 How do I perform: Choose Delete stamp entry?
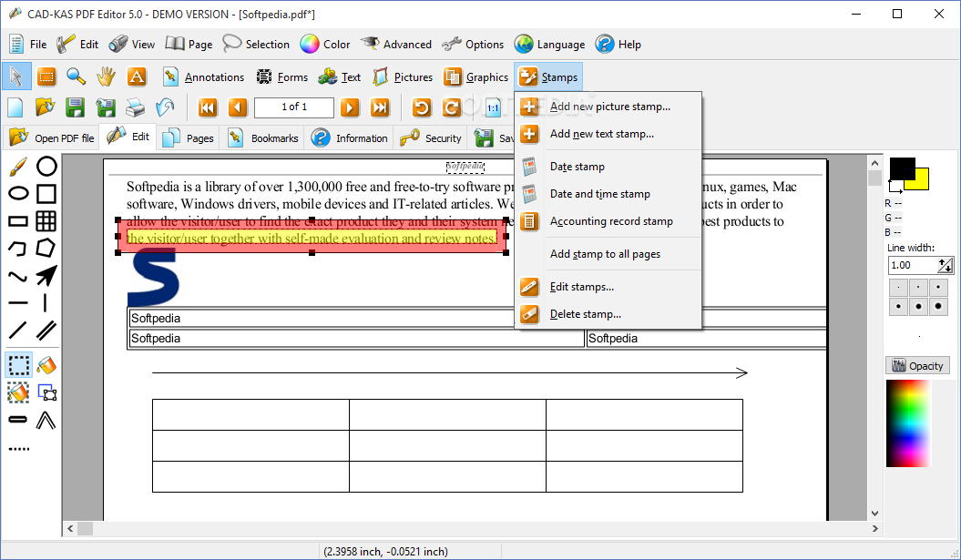(x=608, y=314)
